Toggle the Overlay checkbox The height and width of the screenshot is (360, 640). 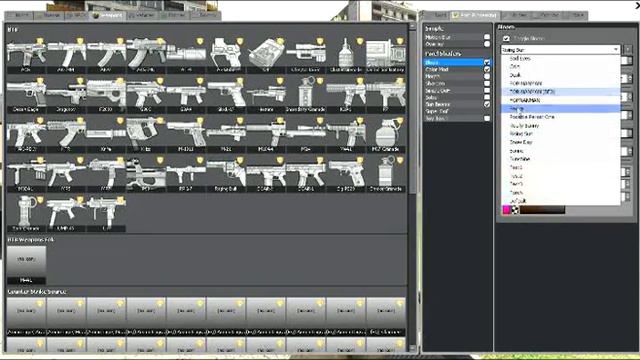(x=487, y=44)
